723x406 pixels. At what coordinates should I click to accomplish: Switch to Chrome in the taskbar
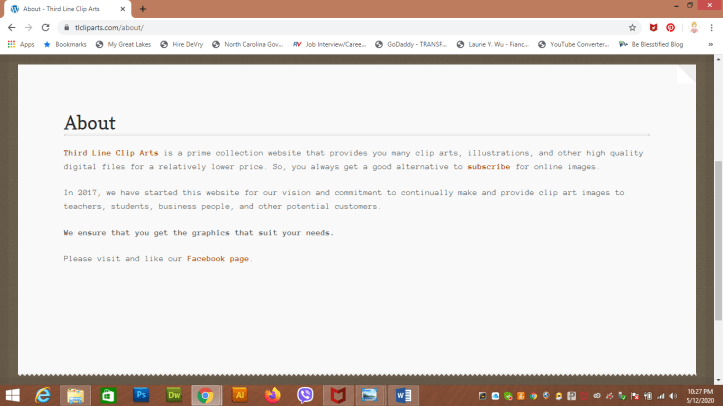coord(206,395)
